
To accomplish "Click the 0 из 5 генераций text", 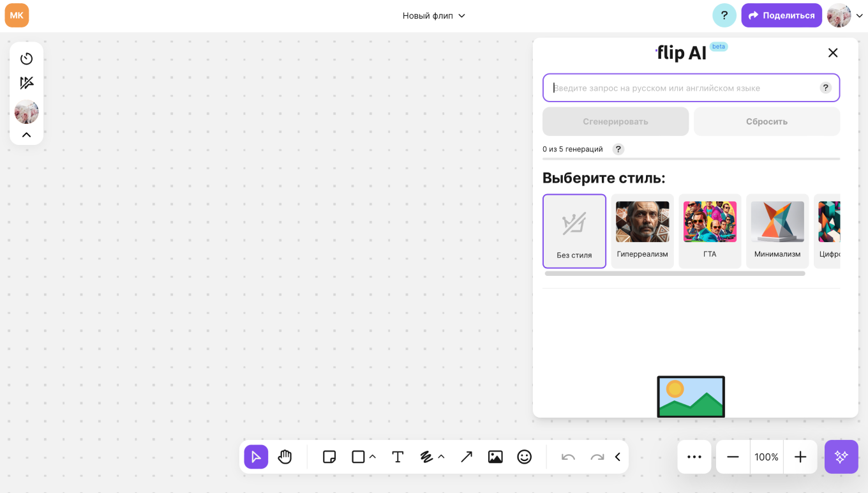I will pyautogui.click(x=572, y=149).
